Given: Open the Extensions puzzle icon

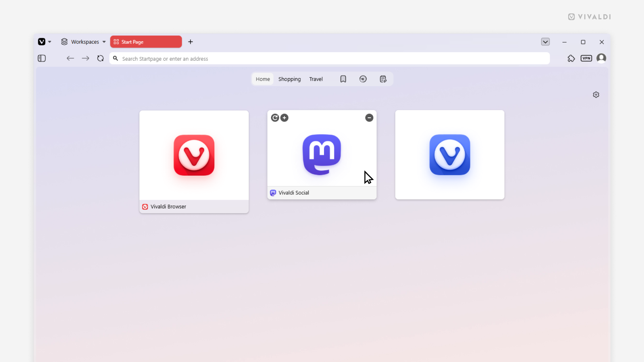Looking at the screenshot, I should pos(571,58).
